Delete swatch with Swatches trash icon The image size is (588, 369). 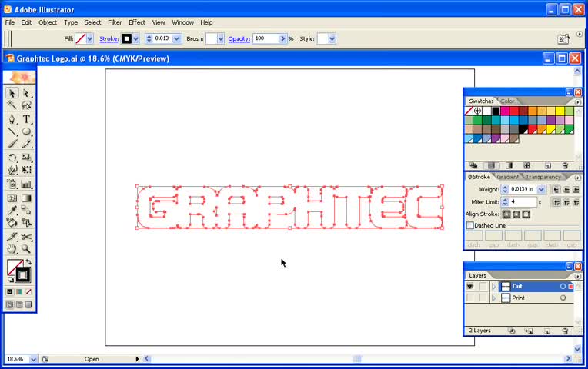tap(565, 165)
